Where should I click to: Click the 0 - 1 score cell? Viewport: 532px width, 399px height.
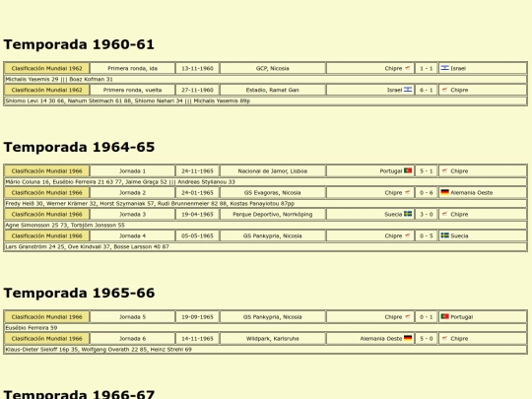[x=427, y=317]
